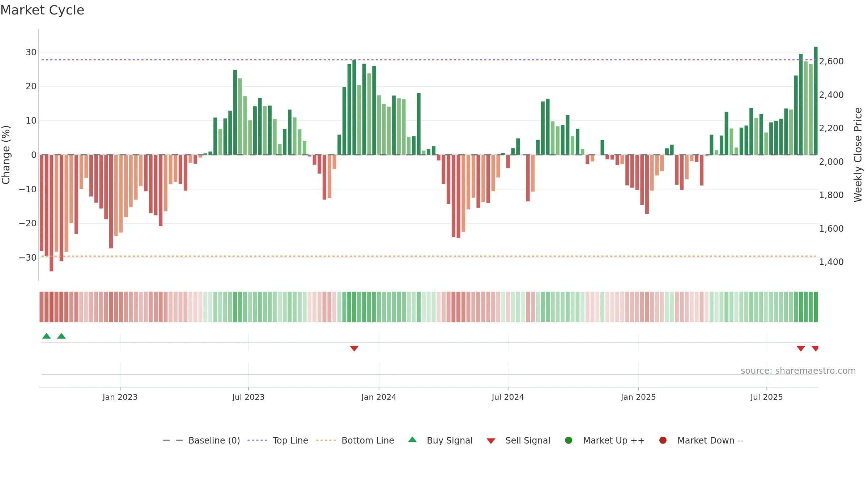Click the Sell Signal legend triangle icon
The height and width of the screenshot is (488, 868).
point(491,441)
